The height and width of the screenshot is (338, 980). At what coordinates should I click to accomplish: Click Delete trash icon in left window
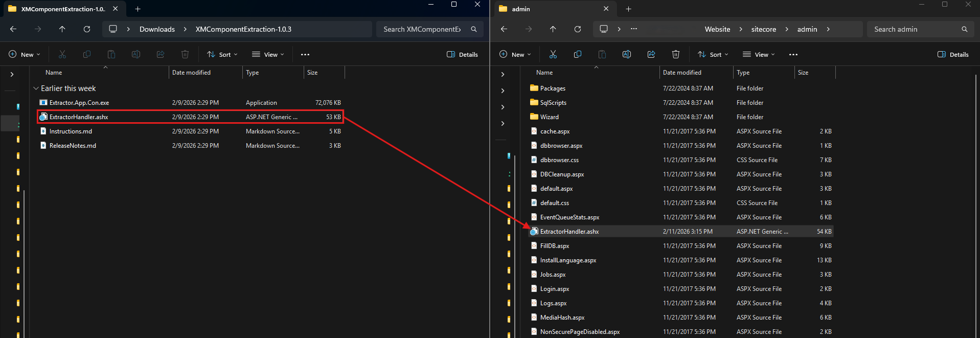(185, 54)
